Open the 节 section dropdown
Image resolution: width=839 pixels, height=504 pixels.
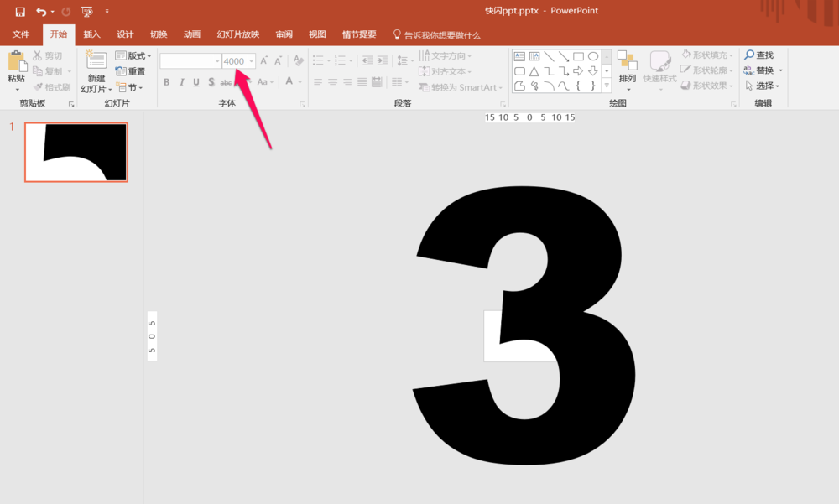[129, 87]
